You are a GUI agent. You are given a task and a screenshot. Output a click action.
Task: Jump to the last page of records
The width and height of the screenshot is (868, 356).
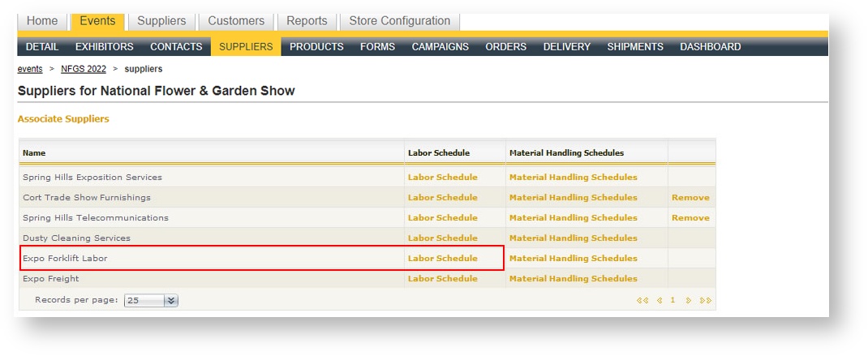coord(705,300)
